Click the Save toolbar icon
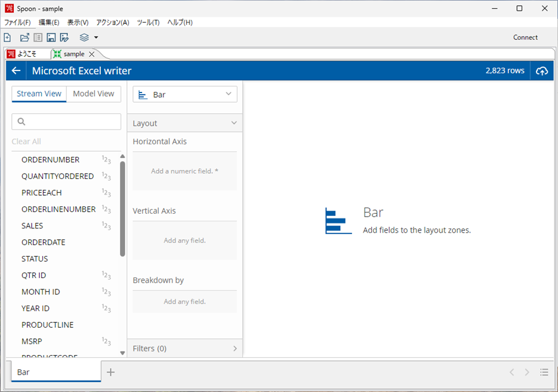Screen dimensions: 558x392 pyautogui.click(x=51, y=38)
